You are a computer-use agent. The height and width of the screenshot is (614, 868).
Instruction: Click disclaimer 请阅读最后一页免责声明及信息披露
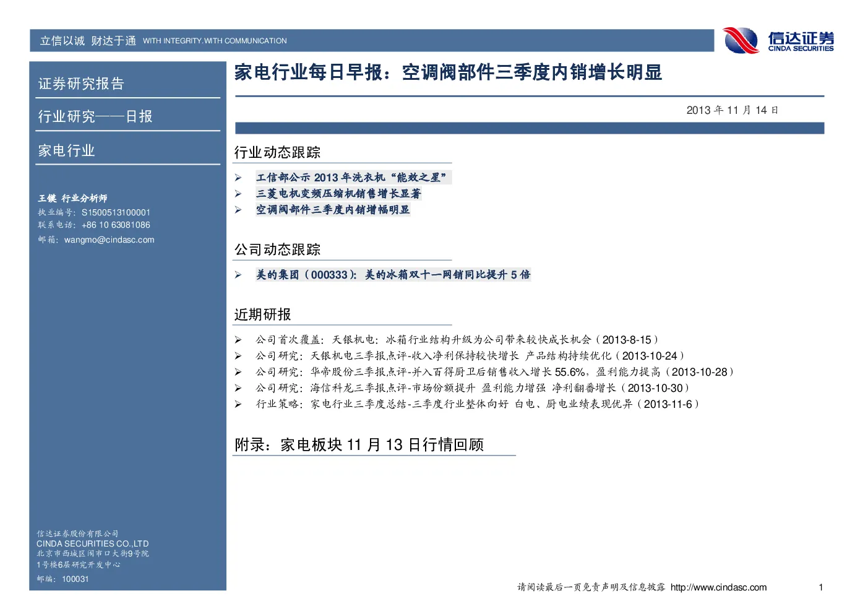click(x=591, y=587)
